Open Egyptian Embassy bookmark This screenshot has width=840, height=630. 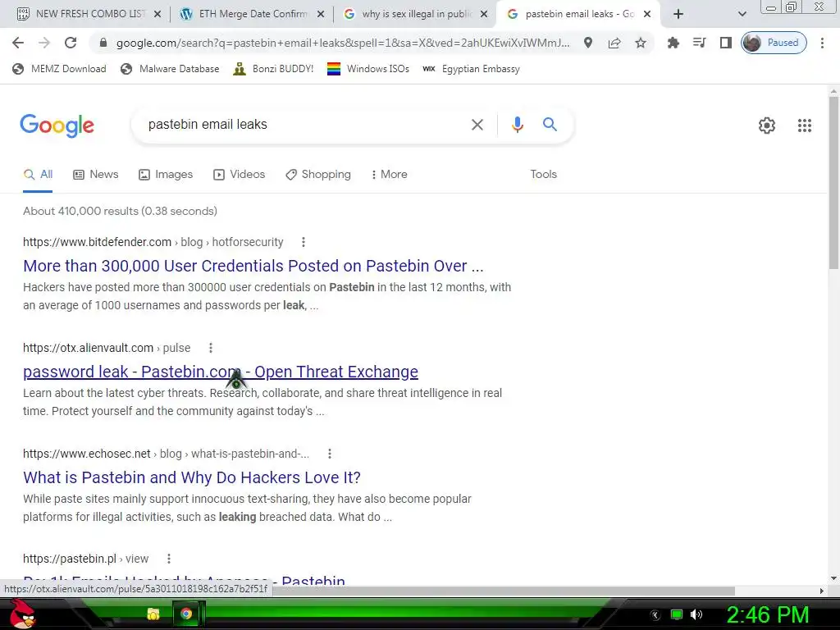pos(471,69)
